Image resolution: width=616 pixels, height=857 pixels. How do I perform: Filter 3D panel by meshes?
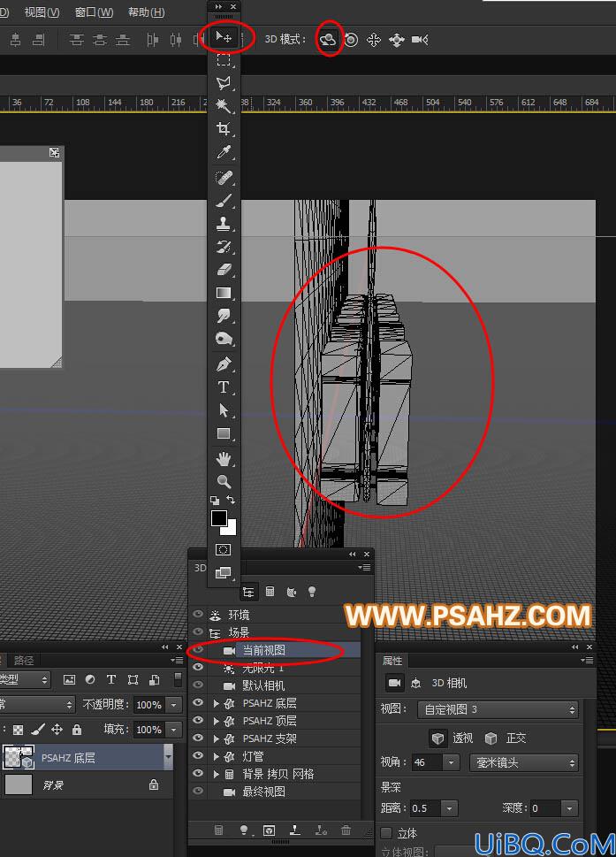pyautogui.click(x=270, y=592)
